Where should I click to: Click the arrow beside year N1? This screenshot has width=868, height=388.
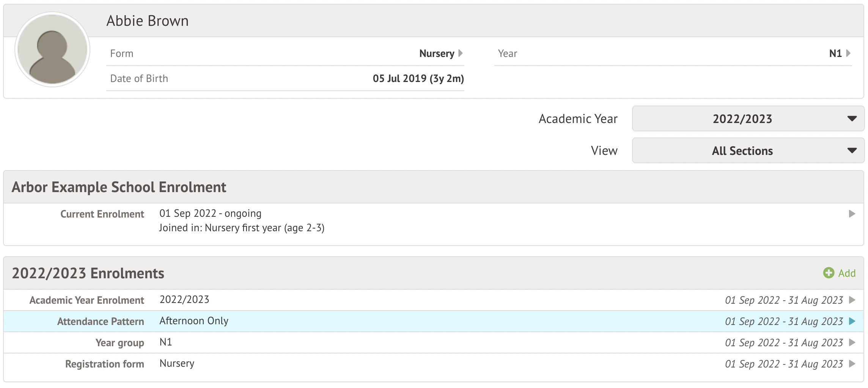tap(848, 53)
